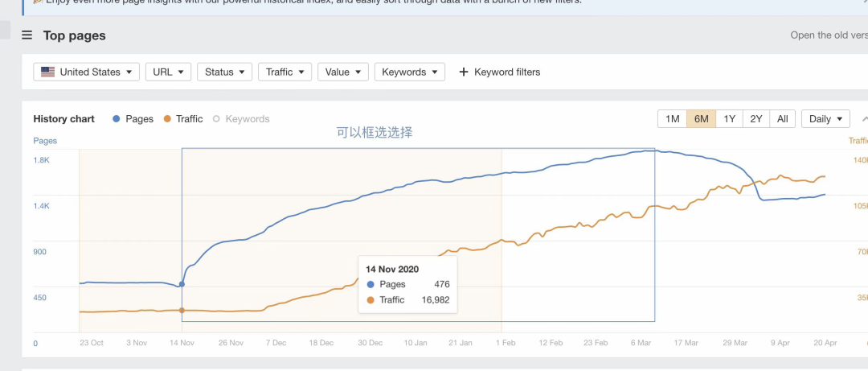Open the hamburger menu beside Top pages
868x371 pixels.
pyautogui.click(x=27, y=35)
